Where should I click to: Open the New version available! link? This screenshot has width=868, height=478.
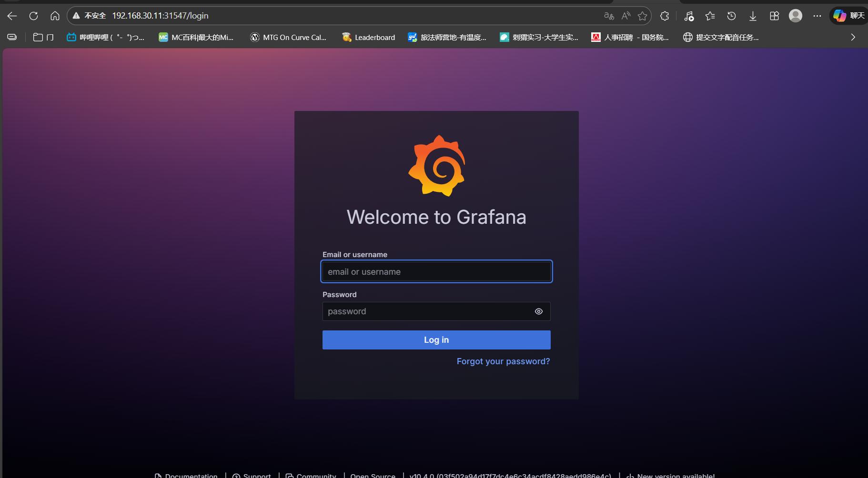670,475
